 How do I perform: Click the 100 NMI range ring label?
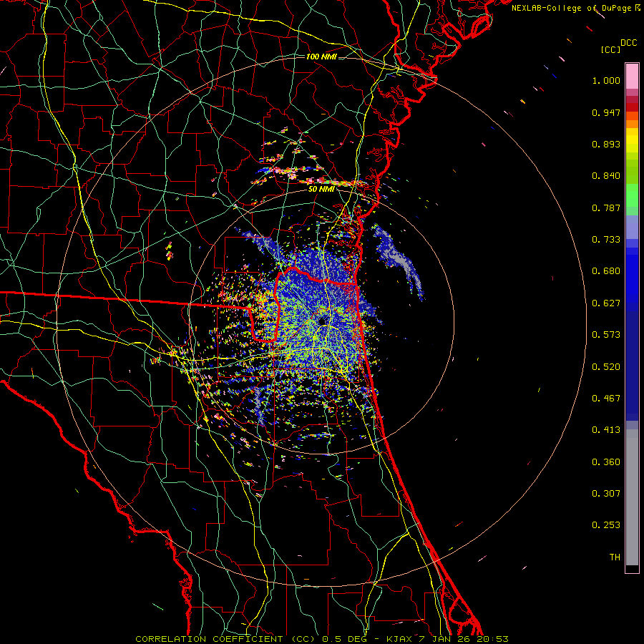pos(321,57)
